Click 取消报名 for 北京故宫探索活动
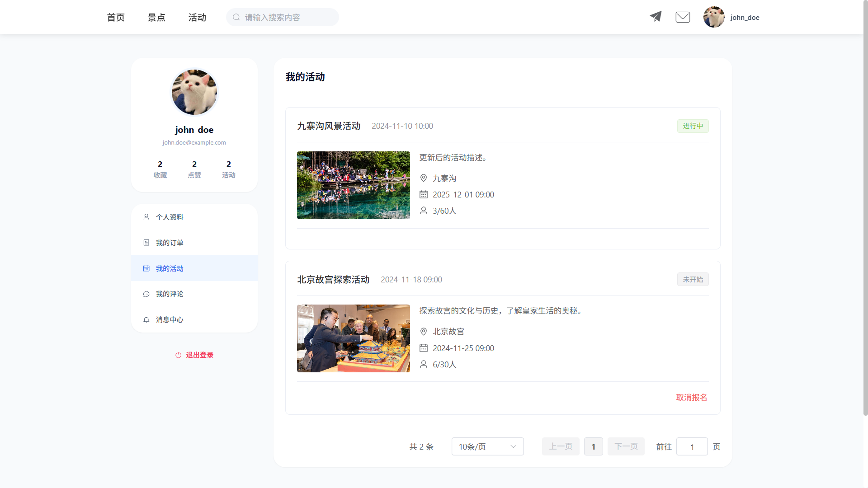 pyautogui.click(x=691, y=397)
